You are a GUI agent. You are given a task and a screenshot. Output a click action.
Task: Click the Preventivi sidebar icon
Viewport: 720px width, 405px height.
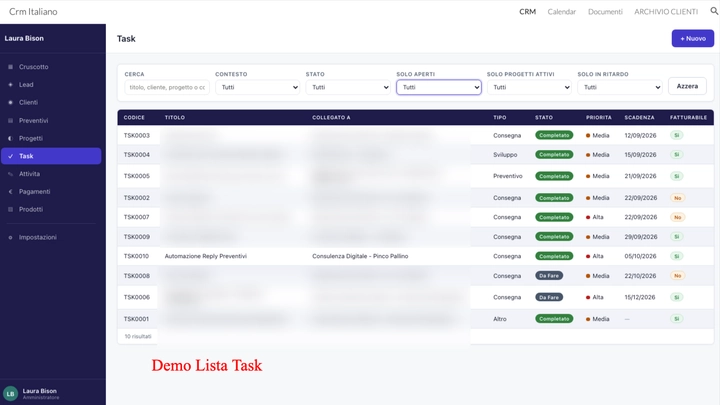pos(11,120)
